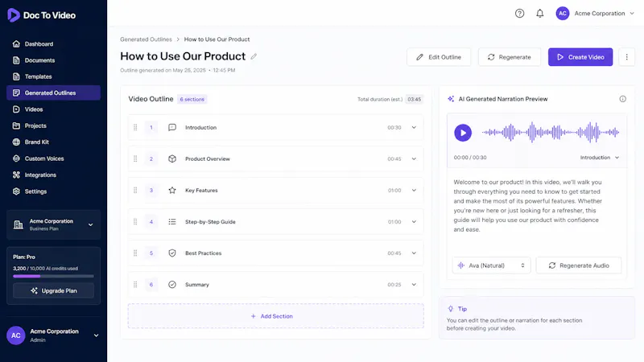This screenshot has height=362, width=644.
Task: Click the list icon for Step-by-Step Guide
Action: click(172, 222)
